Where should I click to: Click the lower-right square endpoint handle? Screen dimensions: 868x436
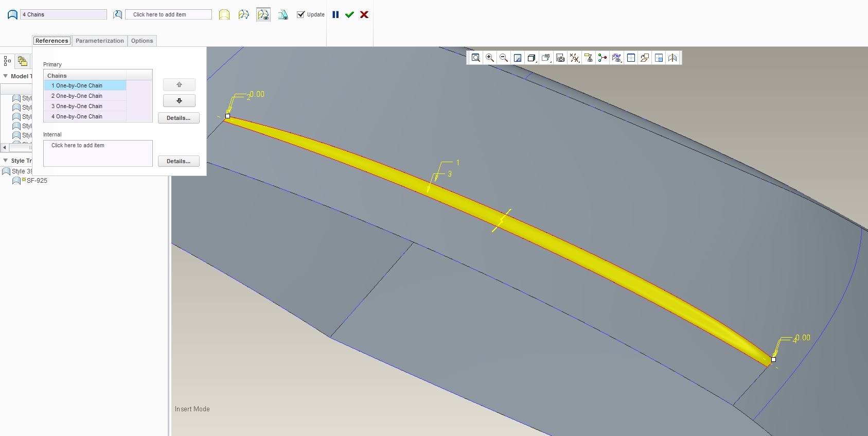[x=773, y=359]
